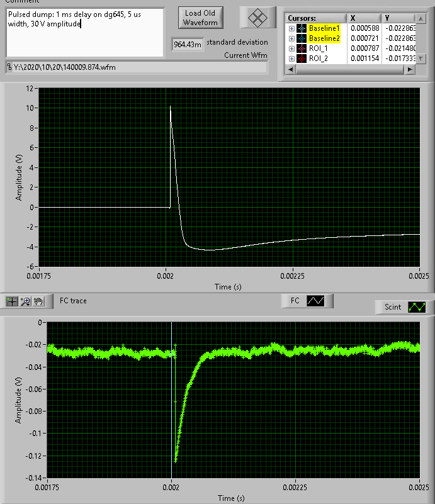
Task: Select the cursor movement crosshair tool
Action: [x=12, y=301]
